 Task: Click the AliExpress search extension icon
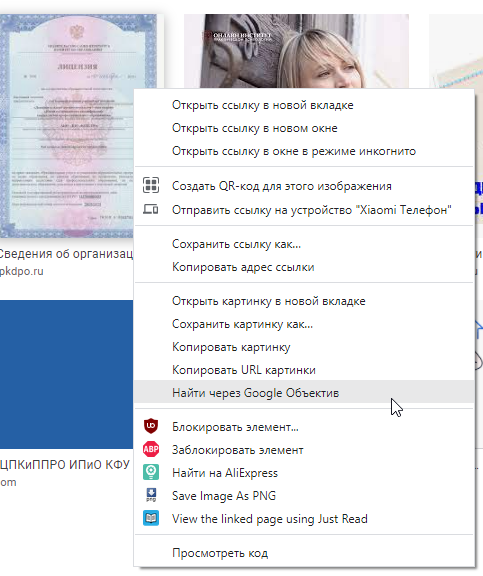pos(151,472)
